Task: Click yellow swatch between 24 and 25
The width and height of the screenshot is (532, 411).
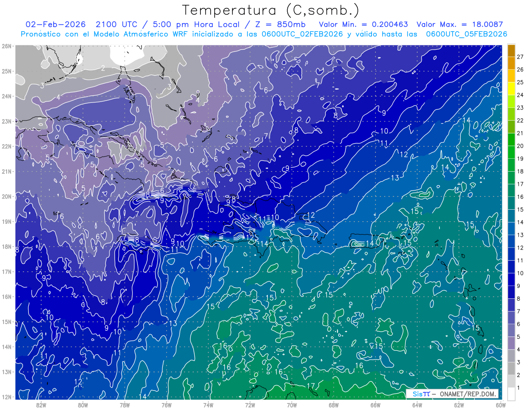Action: point(511,88)
